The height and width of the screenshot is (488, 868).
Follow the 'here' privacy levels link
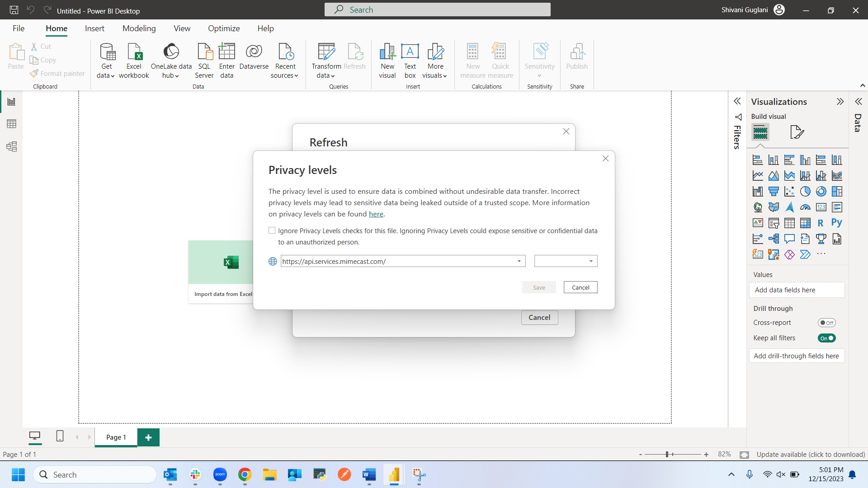pos(376,214)
